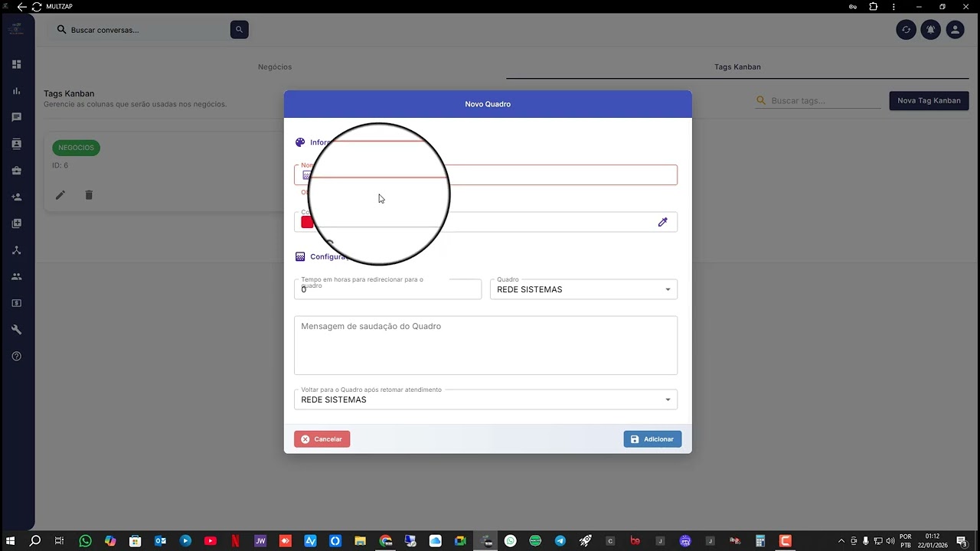
Task: Switch to the Tags Kanban tab
Action: [737, 67]
